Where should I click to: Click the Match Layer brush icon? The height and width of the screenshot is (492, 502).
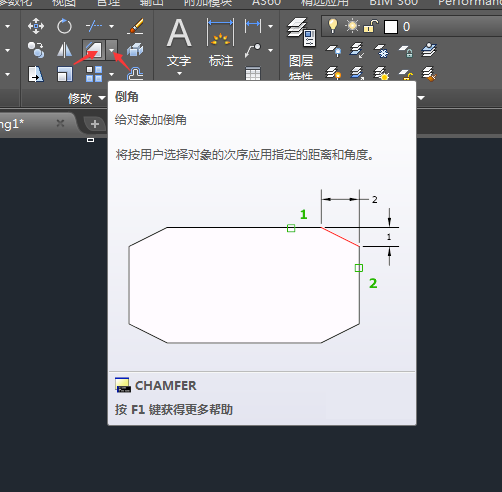(x=429, y=74)
